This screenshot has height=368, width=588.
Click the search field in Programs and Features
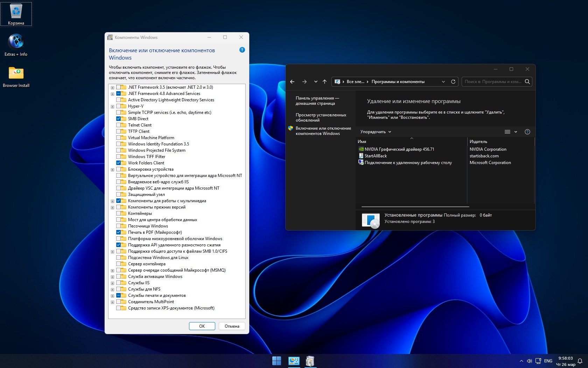[x=493, y=82]
